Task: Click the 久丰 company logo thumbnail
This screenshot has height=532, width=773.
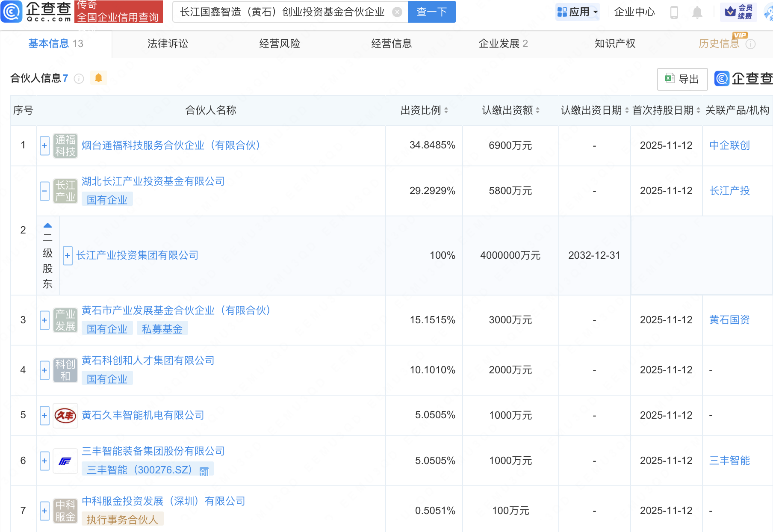Action: [65, 415]
